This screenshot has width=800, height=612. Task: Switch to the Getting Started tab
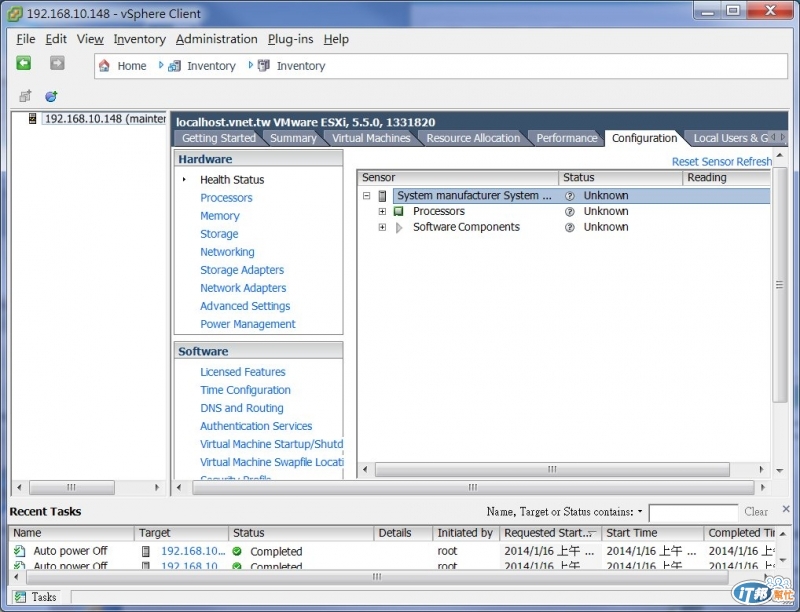[x=218, y=138]
